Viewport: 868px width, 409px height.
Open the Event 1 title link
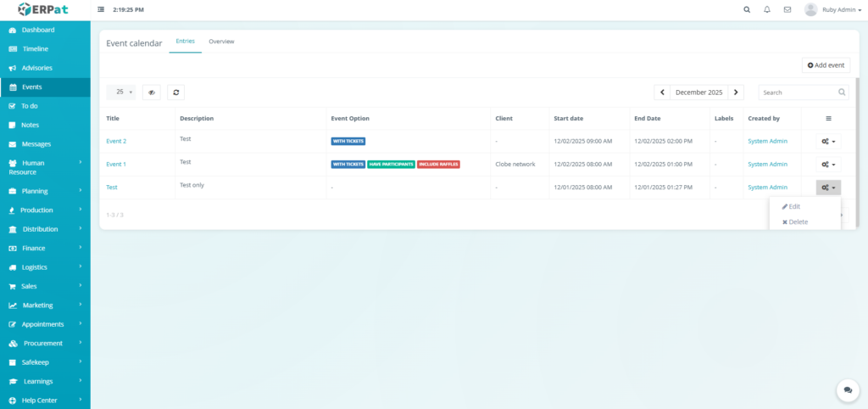pos(116,165)
